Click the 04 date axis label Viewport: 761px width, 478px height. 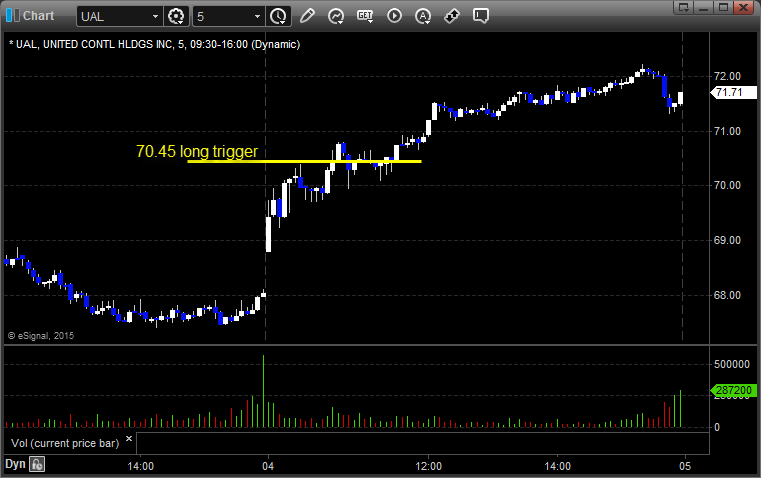click(268, 466)
